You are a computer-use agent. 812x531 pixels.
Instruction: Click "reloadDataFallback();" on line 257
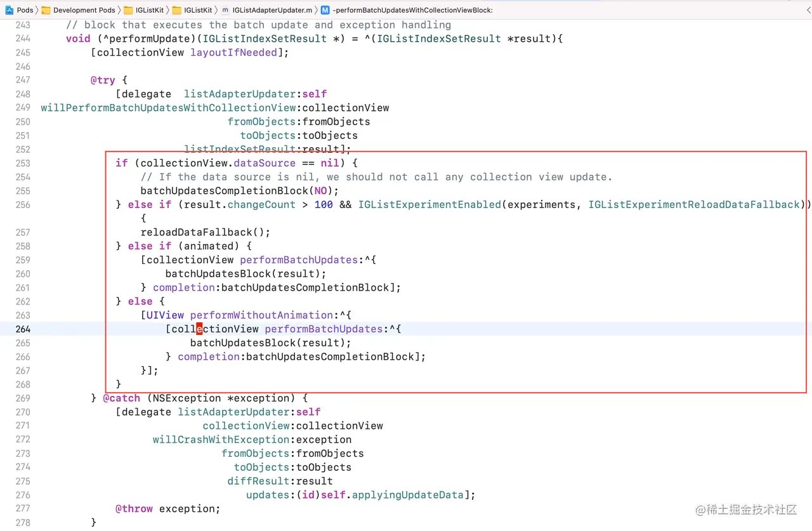click(206, 232)
